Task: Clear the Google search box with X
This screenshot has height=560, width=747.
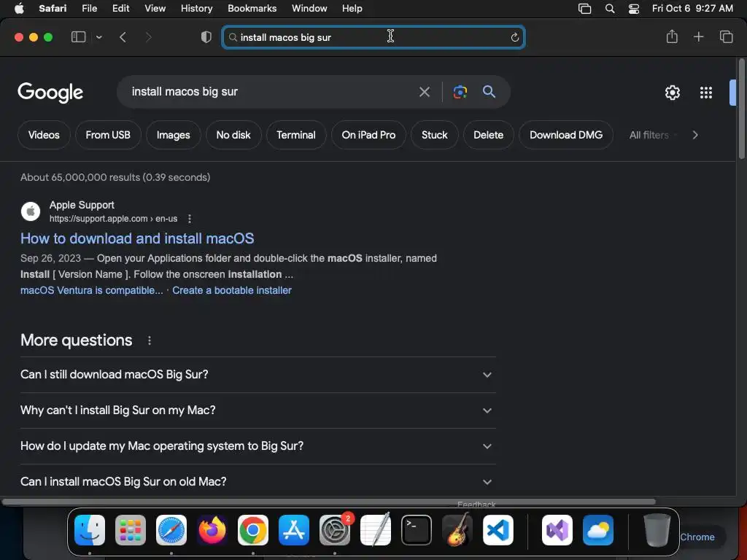Action: click(424, 91)
